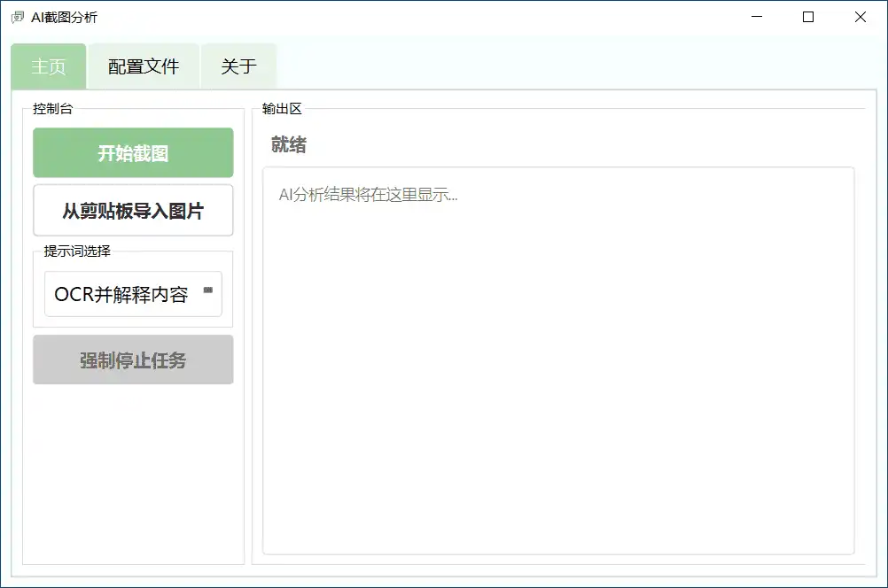The image size is (888, 588).
Task: Click the 输出区 group label
Action: [282, 109]
